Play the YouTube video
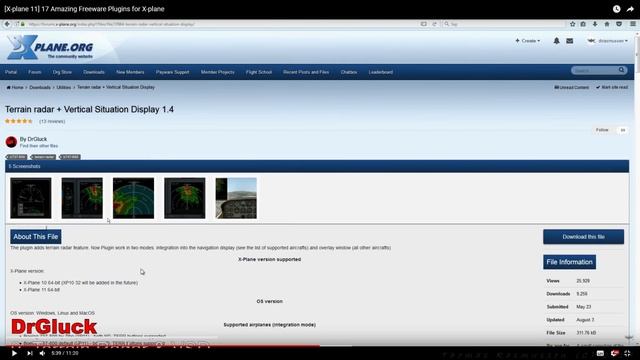This screenshot has height=360, width=640. click(14, 353)
